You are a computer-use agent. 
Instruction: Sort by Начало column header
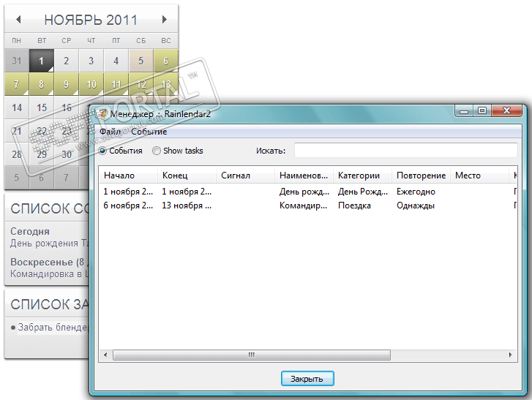128,176
